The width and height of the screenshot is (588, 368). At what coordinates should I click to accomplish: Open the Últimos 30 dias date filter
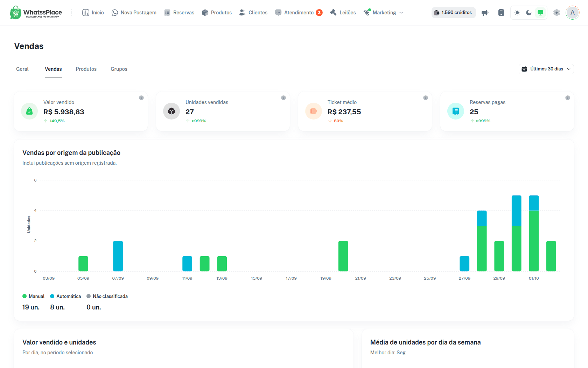coord(546,69)
